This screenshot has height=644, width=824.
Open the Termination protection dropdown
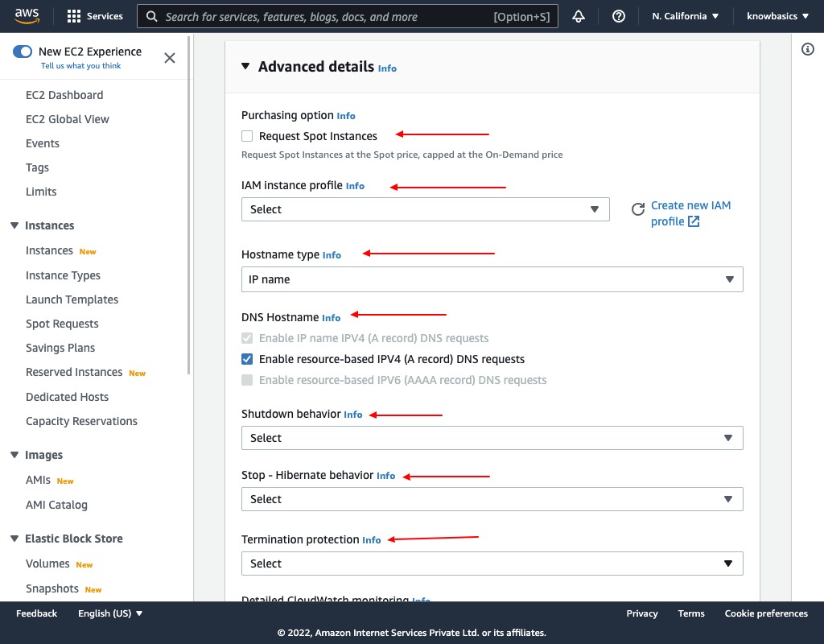492,563
